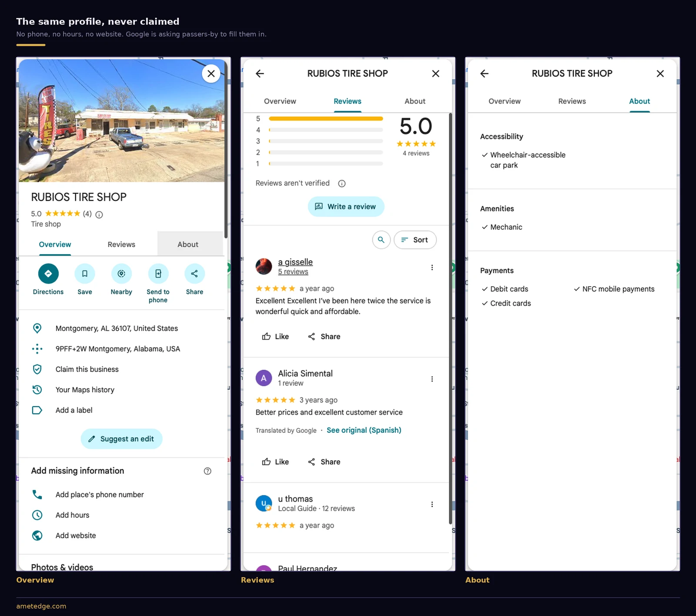Click active Reviews tab in Reviews panel
Viewport: 696px width, 616px height.
[x=348, y=101]
